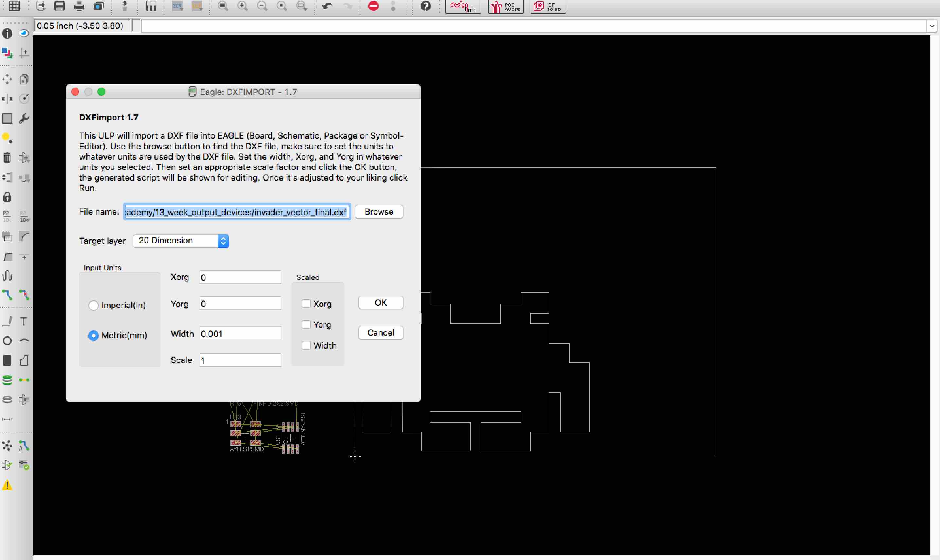940x560 pixels.
Task: Enable the Scaled Width checkbox
Action: click(306, 345)
